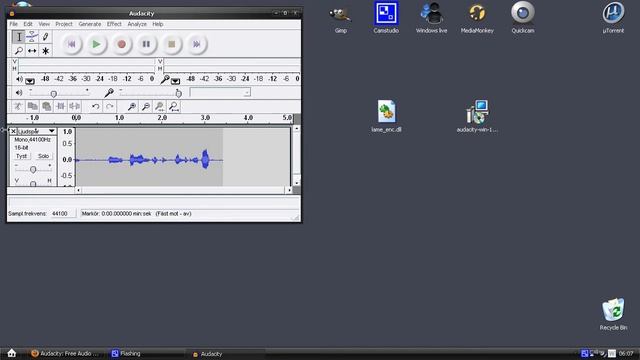Click the output meter speaker icon
The height and width of the screenshot is (360, 640).
[19, 79]
